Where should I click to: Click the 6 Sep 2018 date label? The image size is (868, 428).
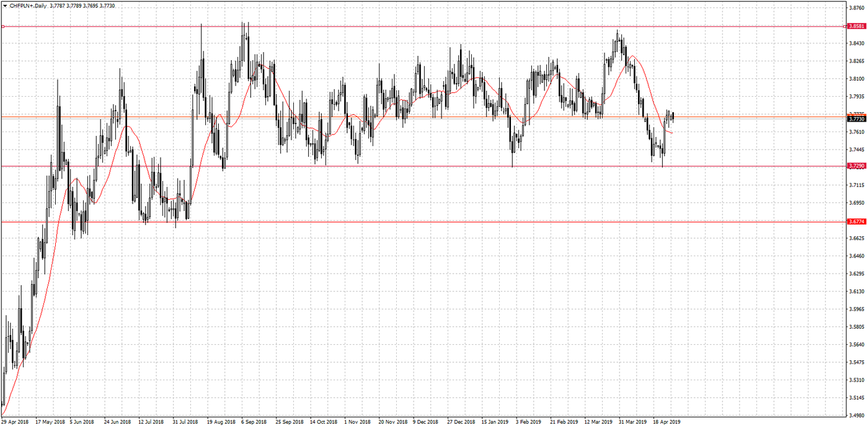click(x=255, y=422)
